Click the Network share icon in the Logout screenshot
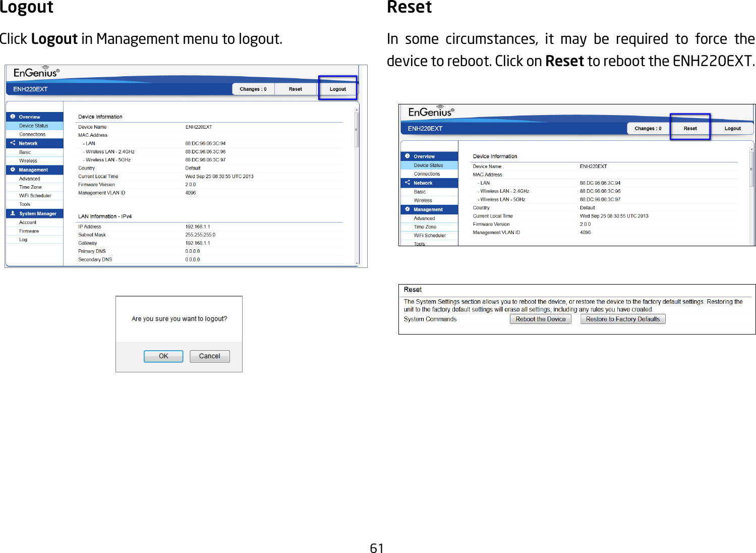 [x=13, y=143]
